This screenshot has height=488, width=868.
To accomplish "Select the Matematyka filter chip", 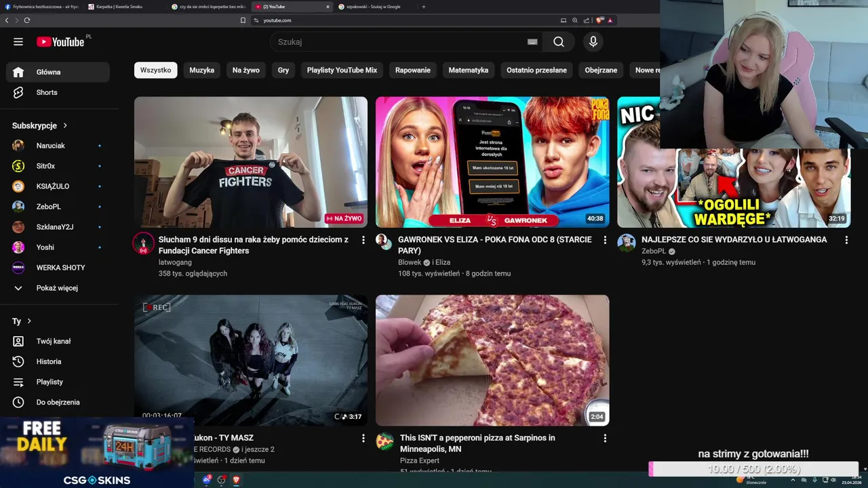I will pos(469,70).
